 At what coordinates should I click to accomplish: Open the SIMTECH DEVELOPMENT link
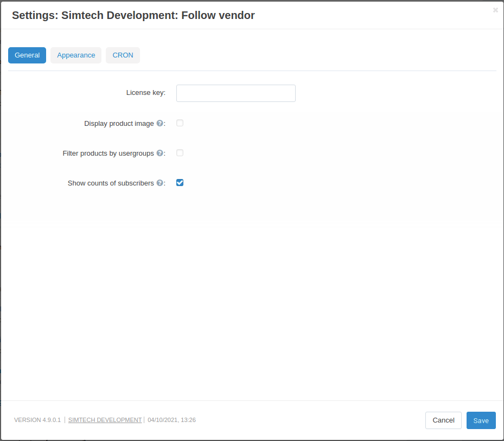coord(105,420)
